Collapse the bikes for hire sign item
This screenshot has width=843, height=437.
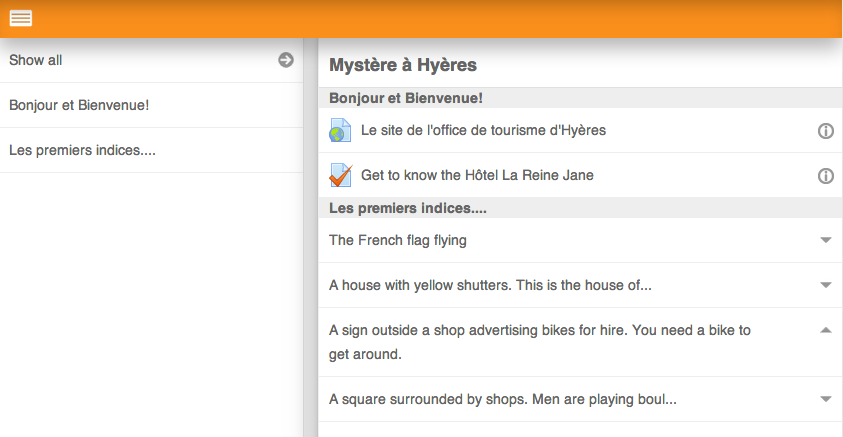click(826, 331)
